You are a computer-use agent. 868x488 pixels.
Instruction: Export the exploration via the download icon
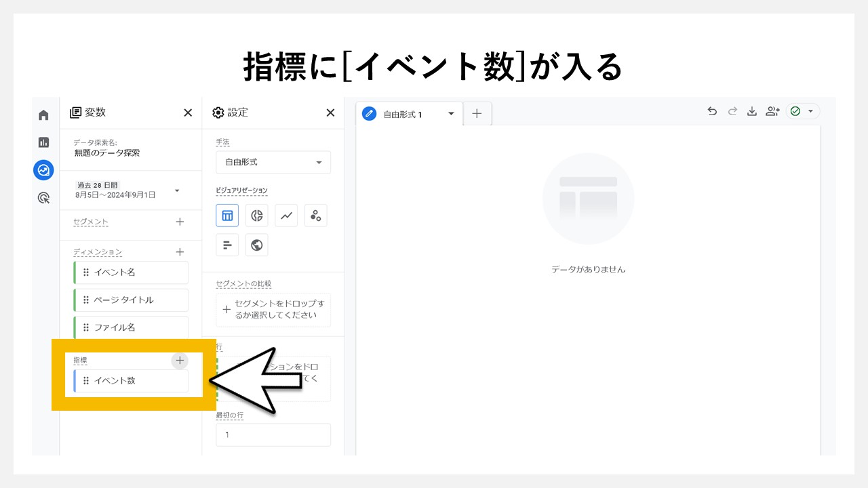(752, 111)
